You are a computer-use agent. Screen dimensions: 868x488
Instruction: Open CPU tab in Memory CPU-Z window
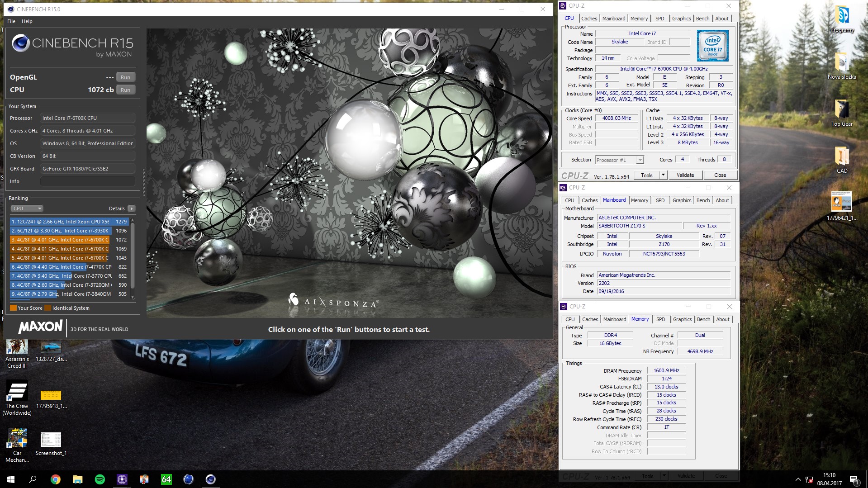[x=570, y=319]
